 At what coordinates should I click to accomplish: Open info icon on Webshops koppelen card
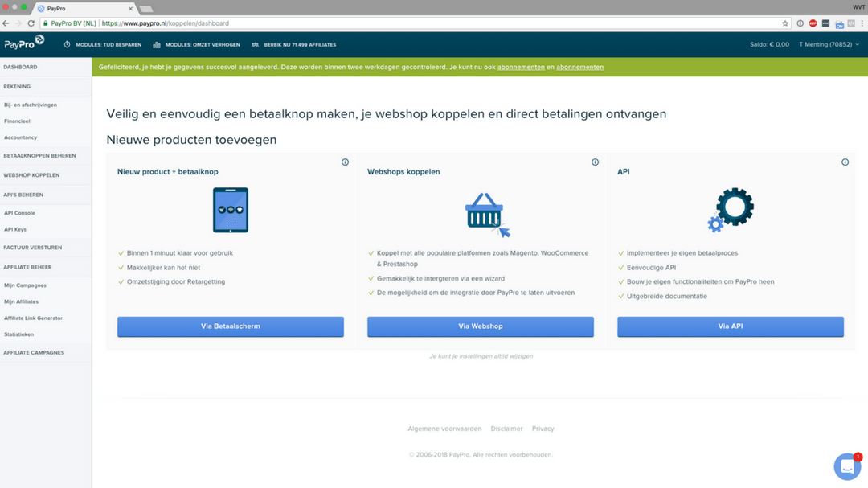[595, 162]
